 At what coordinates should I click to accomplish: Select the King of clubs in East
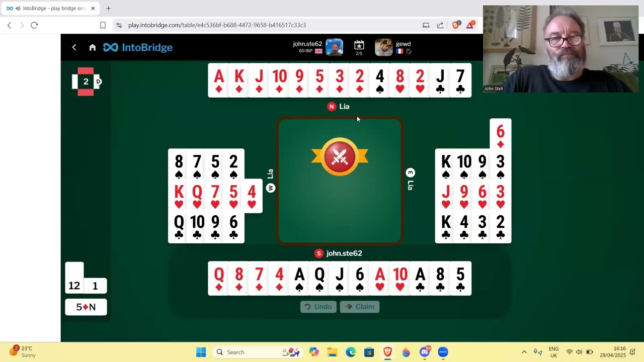tap(446, 226)
